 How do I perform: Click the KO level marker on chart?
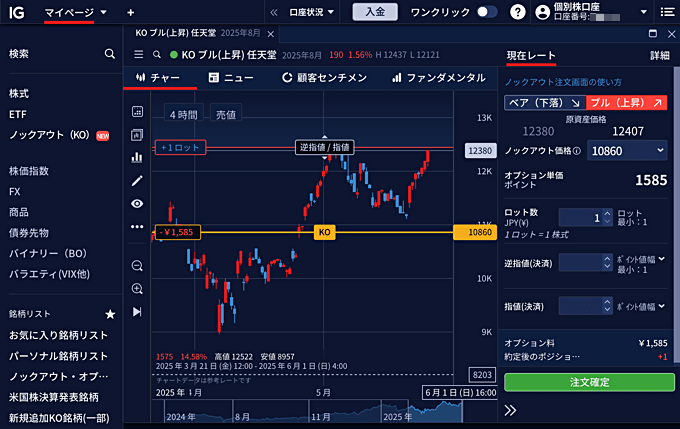(x=324, y=232)
